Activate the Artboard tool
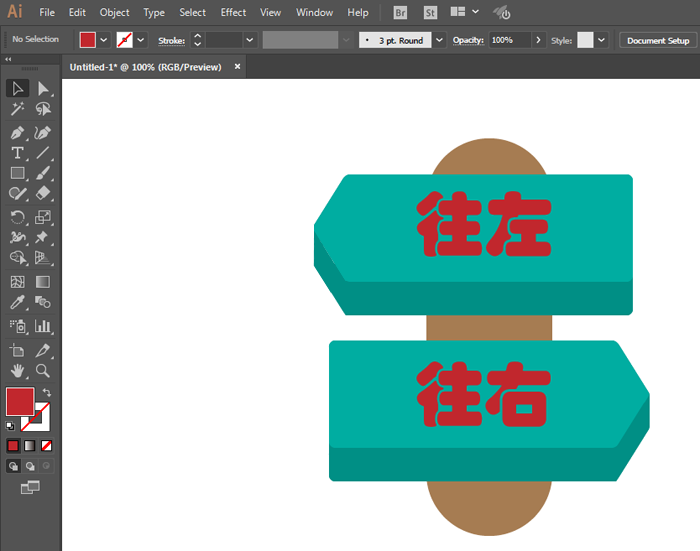The width and height of the screenshot is (700, 551). pyautogui.click(x=18, y=351)
